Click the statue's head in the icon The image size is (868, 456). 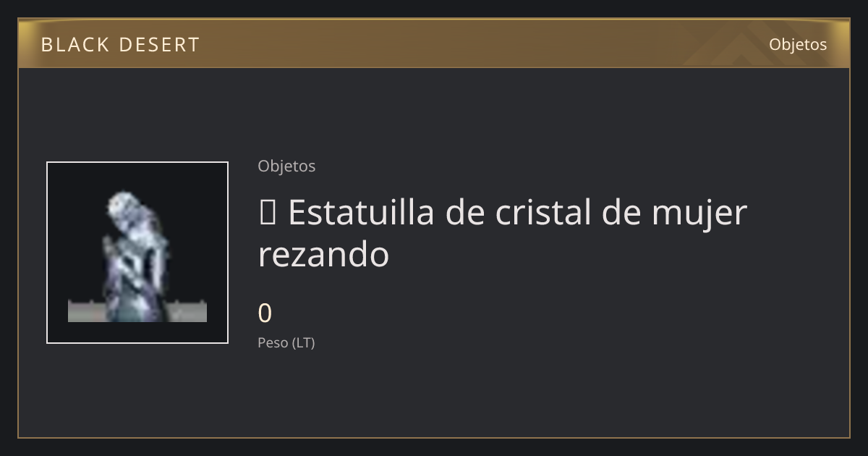123,206
